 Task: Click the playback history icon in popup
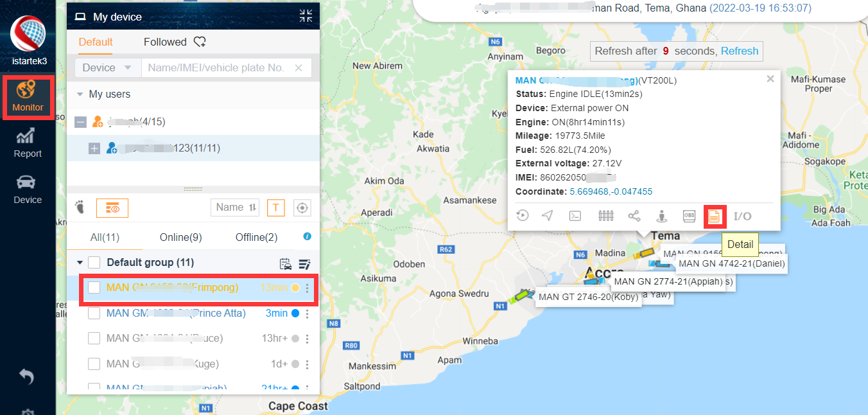[523, 216]
